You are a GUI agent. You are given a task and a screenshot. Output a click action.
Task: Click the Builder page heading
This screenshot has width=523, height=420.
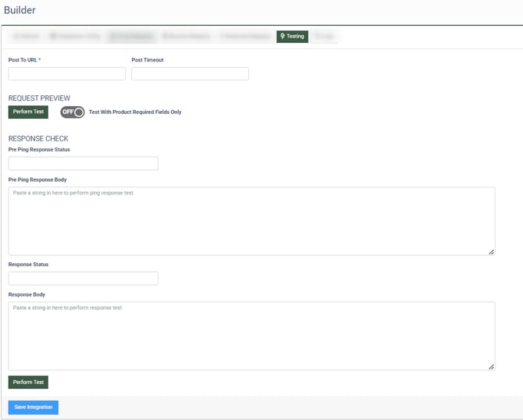20,10
